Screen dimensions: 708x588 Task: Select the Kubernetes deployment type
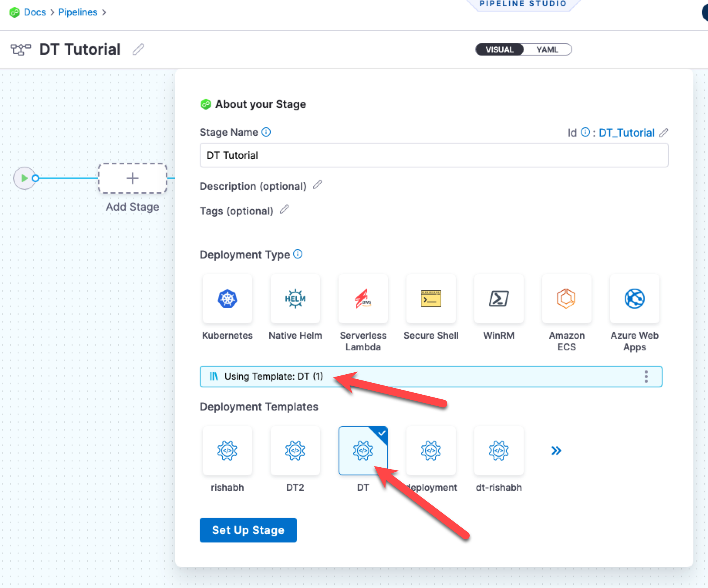click(227, 299)
